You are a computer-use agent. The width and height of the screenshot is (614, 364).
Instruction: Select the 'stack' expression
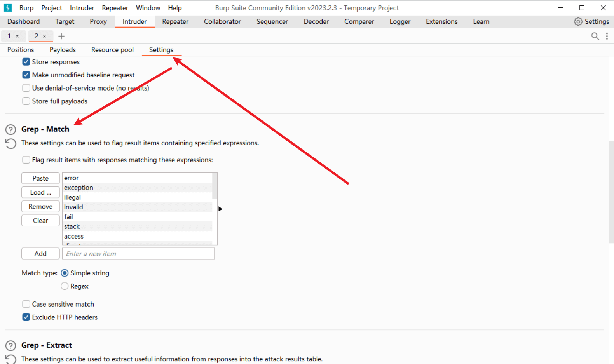pyautogui.click(x=137, y=226)
